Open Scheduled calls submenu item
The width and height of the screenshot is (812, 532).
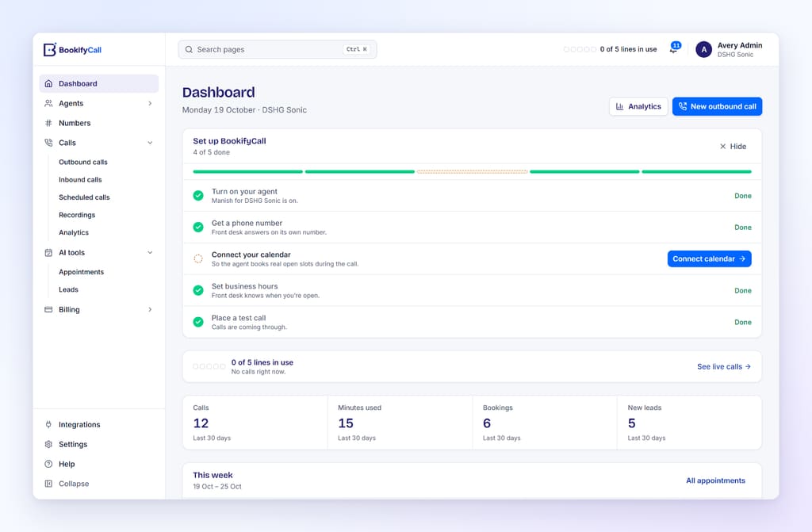pos(84,197)
